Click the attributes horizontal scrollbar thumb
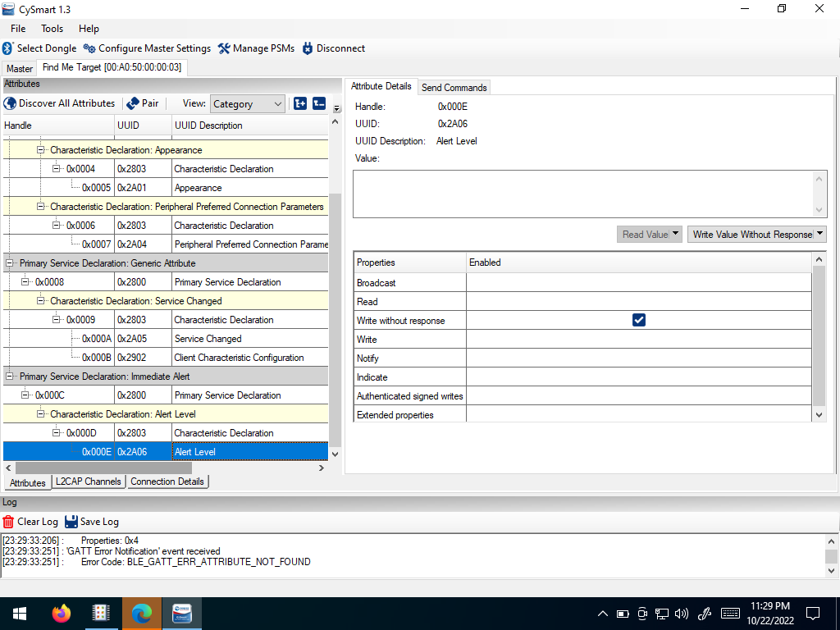Screen dimensions: 840x630 tap(103, 468)
